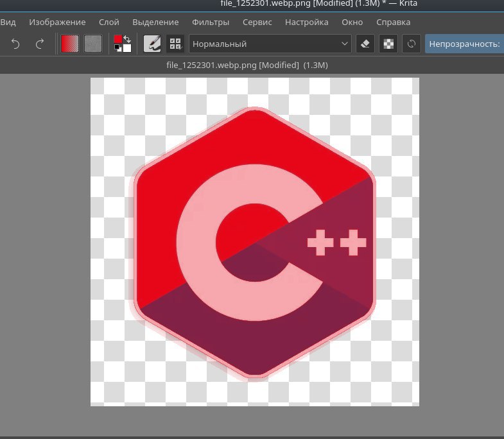Toggle the eraser mode button
The height and width of the screenshot is (439, 504).
(x=365, y=44)
